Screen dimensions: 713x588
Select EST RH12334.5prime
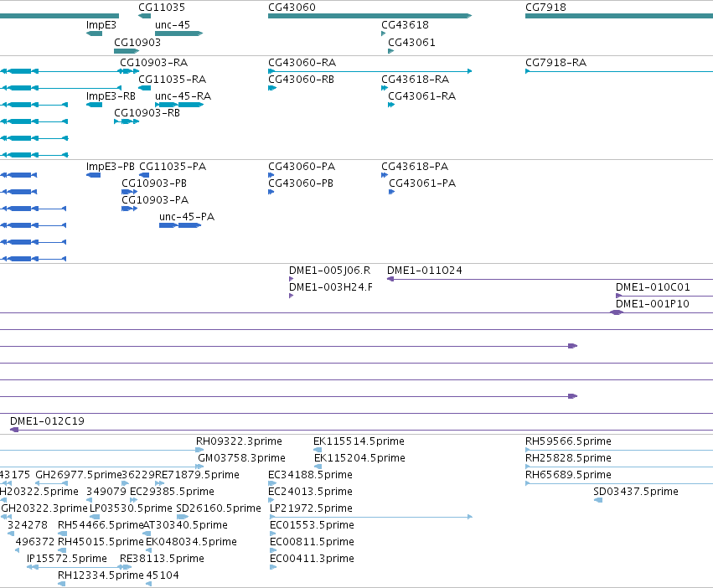[x=101, y=576]
